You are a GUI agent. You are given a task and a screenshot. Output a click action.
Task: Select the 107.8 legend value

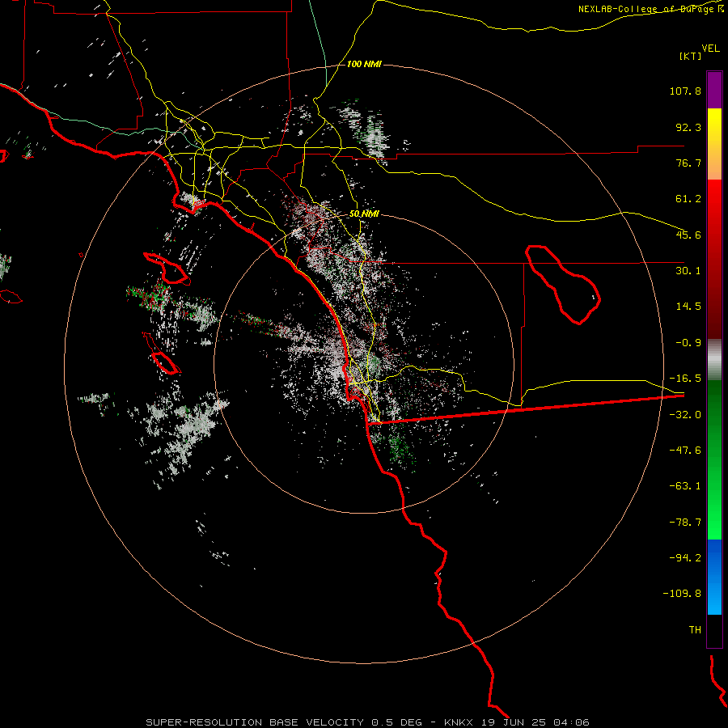685,91
